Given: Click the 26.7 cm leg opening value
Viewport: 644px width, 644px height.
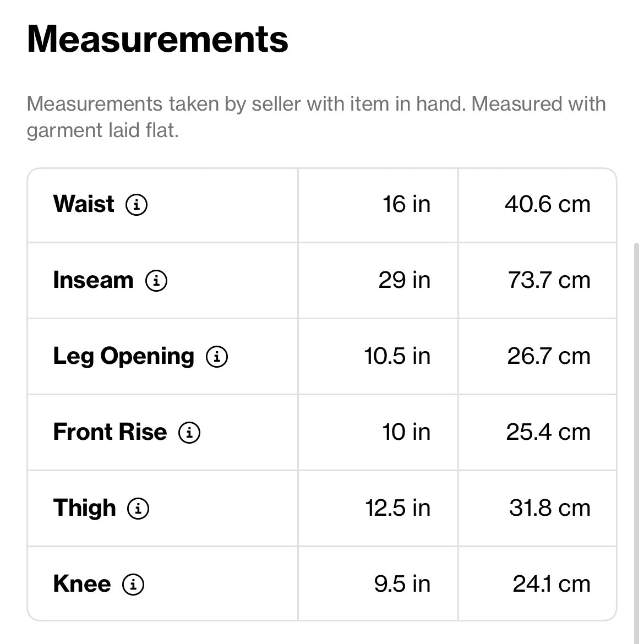Looking at the screenshot, I should pyautogui.click(x=548, y=356).
